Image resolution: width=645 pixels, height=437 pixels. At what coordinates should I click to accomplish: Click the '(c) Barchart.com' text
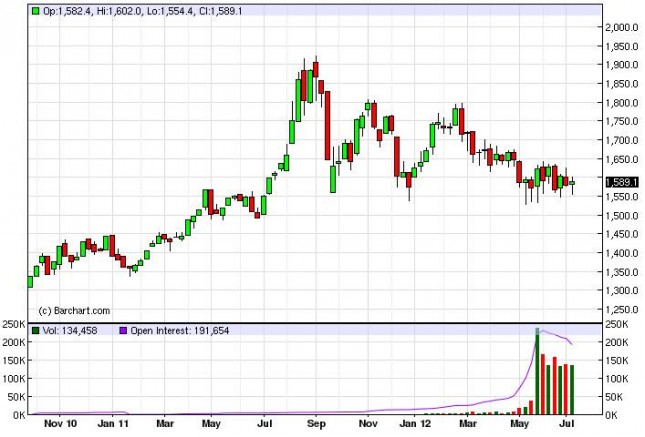(x=74, y=311)
